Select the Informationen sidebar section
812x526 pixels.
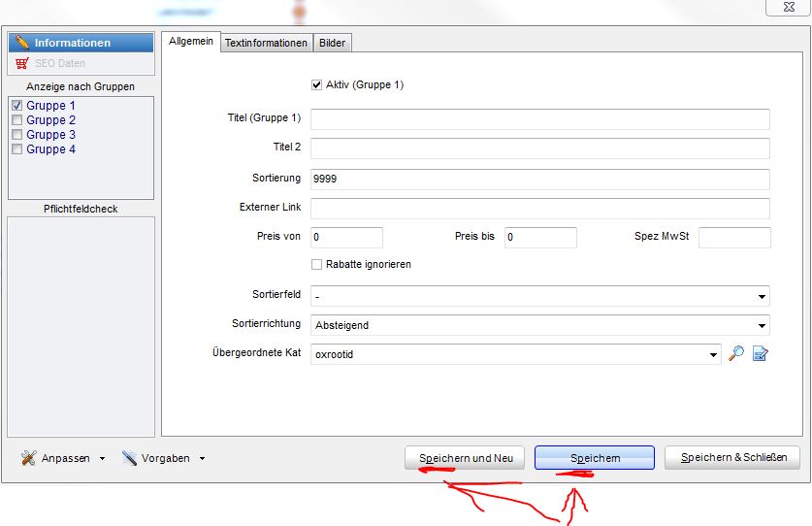click(81, 43)
